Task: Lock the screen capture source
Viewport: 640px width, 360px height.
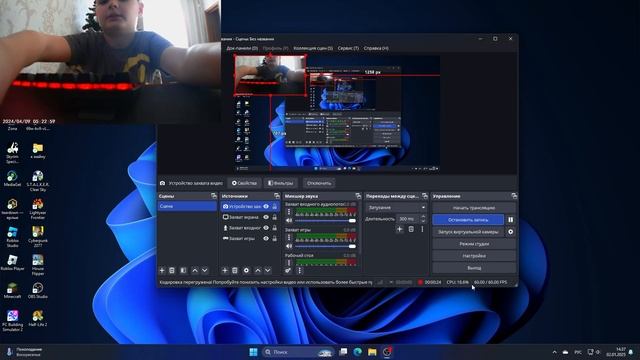Action: (275, 217)
